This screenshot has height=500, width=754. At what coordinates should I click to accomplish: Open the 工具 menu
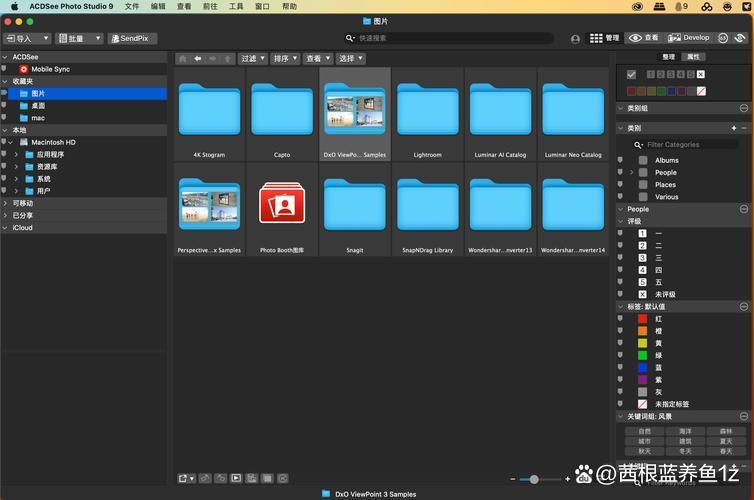(236, 6)
